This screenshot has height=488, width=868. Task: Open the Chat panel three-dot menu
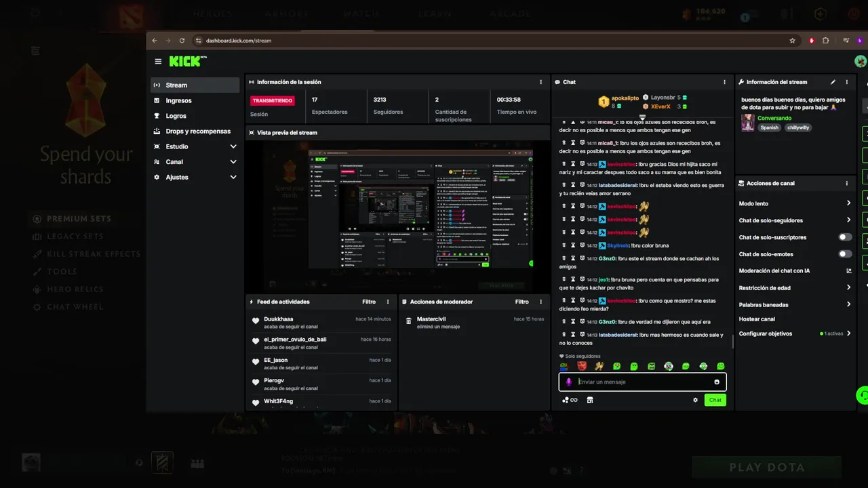click(724, 82)
